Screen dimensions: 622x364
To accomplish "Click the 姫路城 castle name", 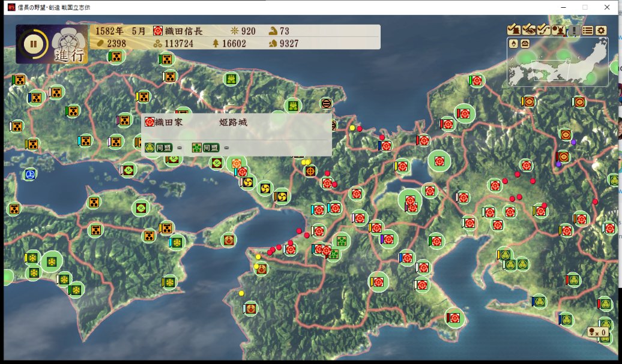I will [233, 122].
